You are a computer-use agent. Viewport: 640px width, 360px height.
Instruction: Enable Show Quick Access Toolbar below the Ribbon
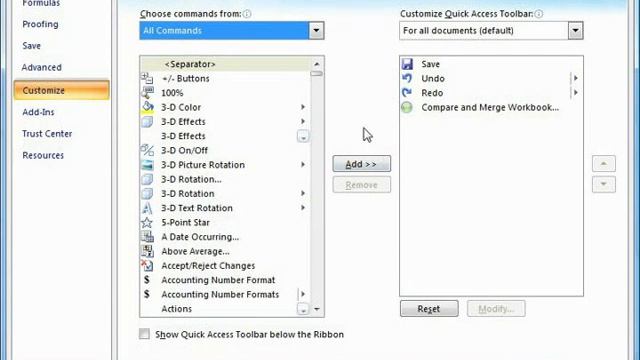pyautogui.click(x=144, y=334)
